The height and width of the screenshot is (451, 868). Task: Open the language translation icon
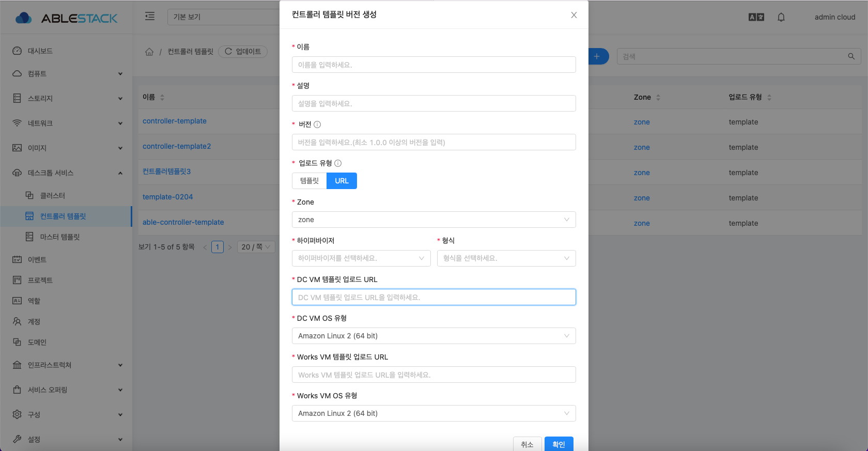click(756, 17)
